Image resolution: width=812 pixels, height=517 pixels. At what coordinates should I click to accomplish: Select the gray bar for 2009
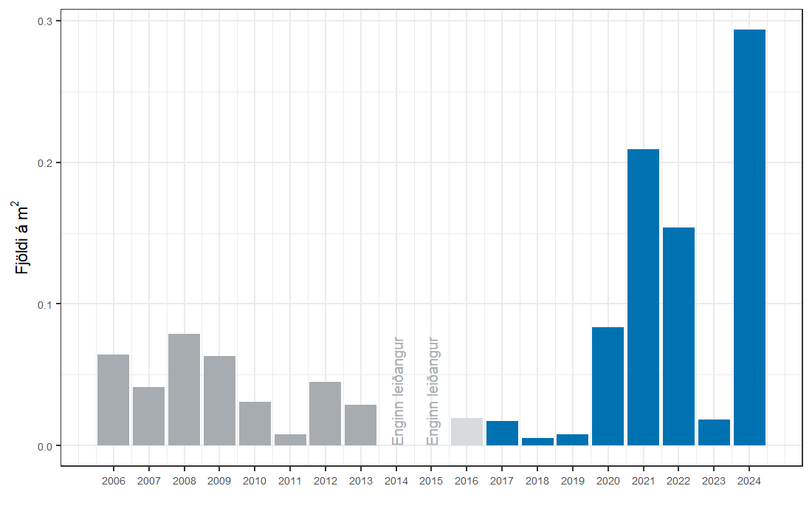(x=219, y=400)
